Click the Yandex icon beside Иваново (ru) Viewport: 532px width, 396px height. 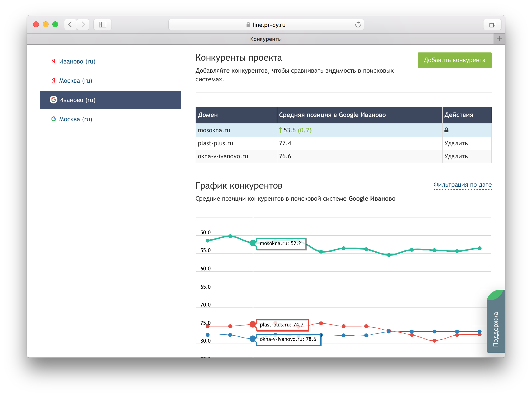54,61
